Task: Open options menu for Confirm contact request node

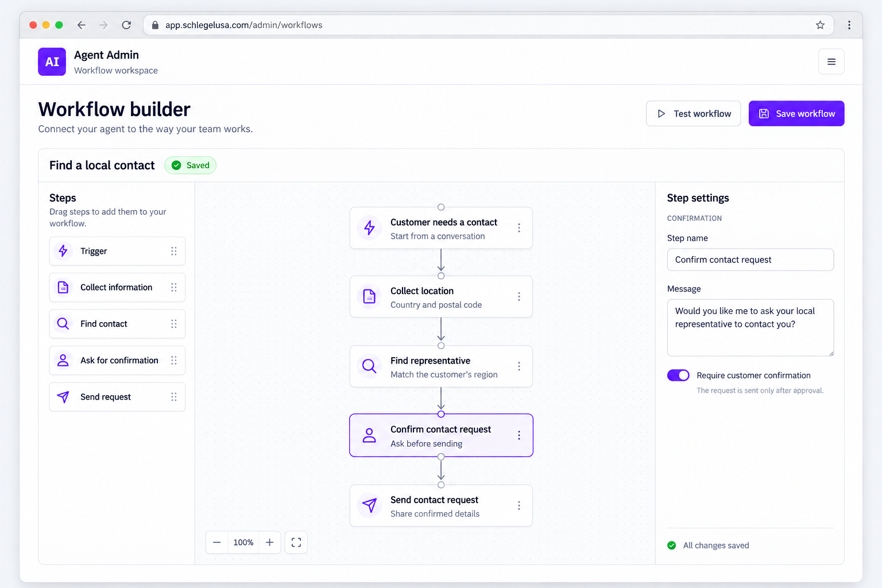Action: (x=519, y=435)
